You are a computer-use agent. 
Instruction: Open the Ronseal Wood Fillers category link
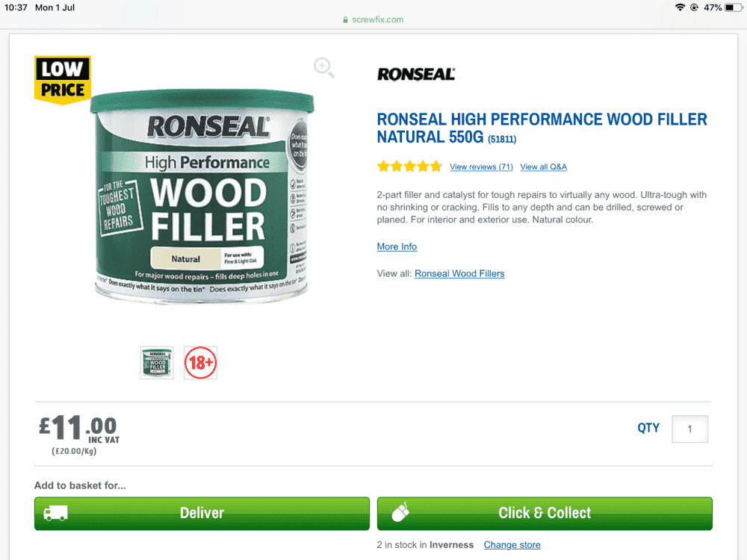pyautogui.click(x=459, y=274)
